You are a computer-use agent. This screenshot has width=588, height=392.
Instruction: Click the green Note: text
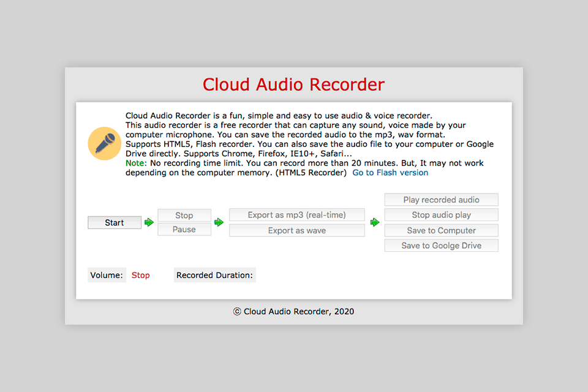coord(136,163)
